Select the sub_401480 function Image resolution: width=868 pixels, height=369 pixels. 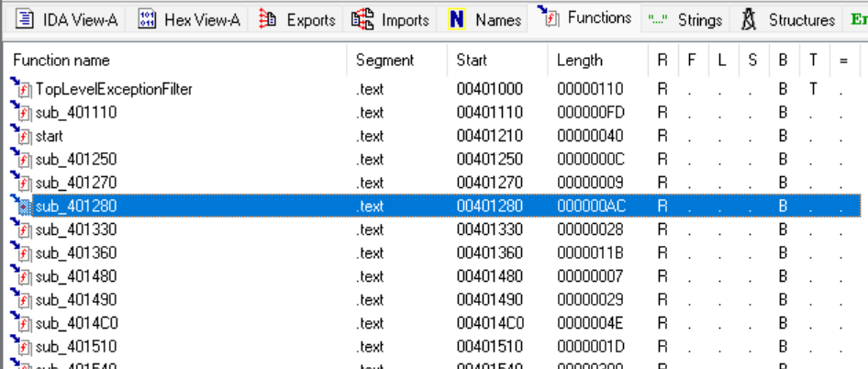point(435,276)
